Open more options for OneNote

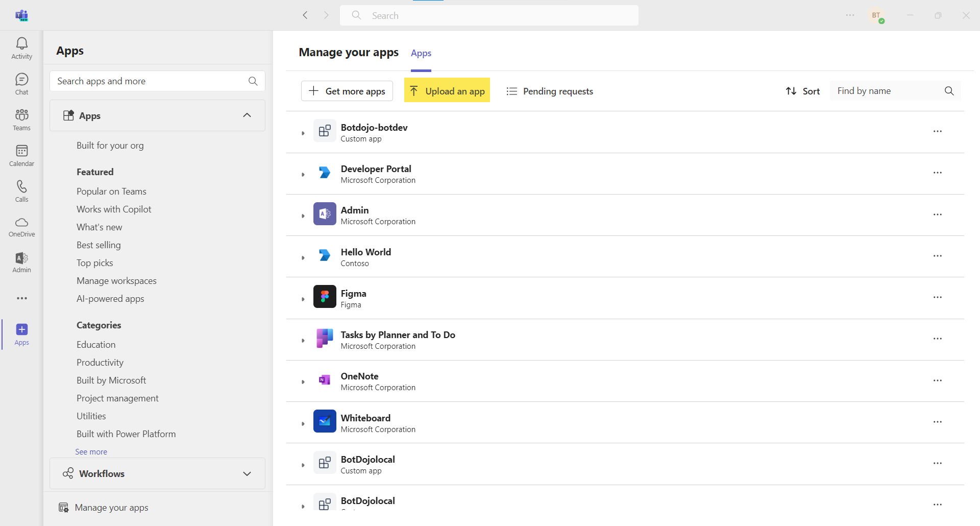coord(938,380)
